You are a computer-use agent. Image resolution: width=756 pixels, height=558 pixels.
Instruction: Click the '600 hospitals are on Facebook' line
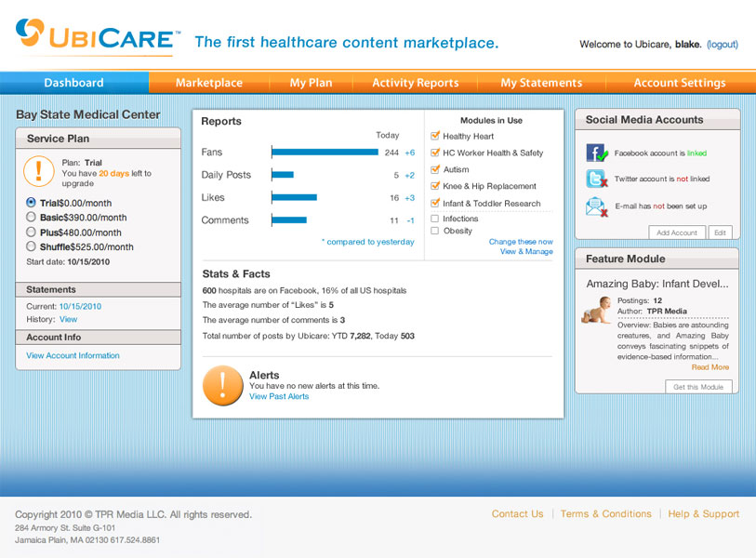click(304, 290)
